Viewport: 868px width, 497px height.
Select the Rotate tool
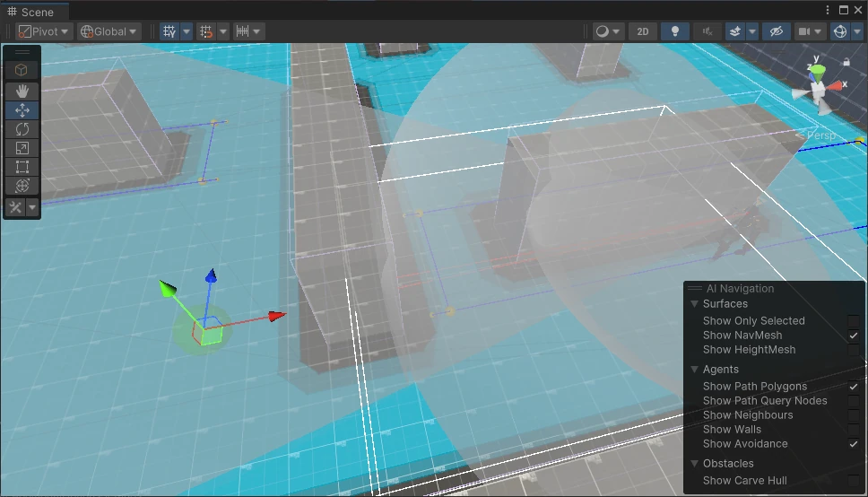click(x=22, y=129)
